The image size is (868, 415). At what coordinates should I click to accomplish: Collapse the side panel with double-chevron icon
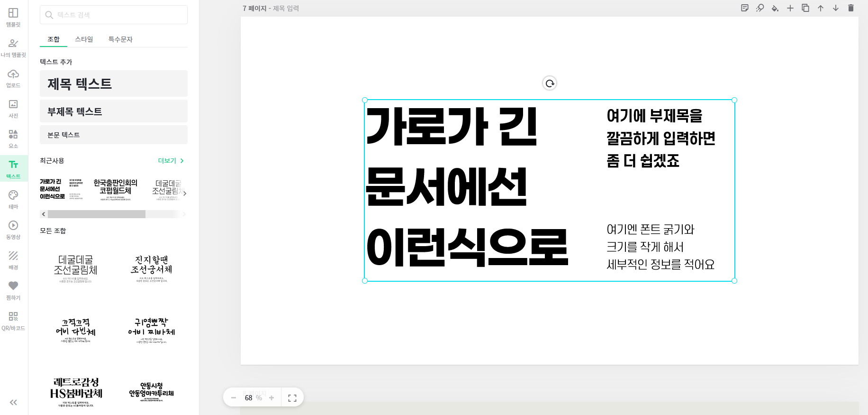13,402
